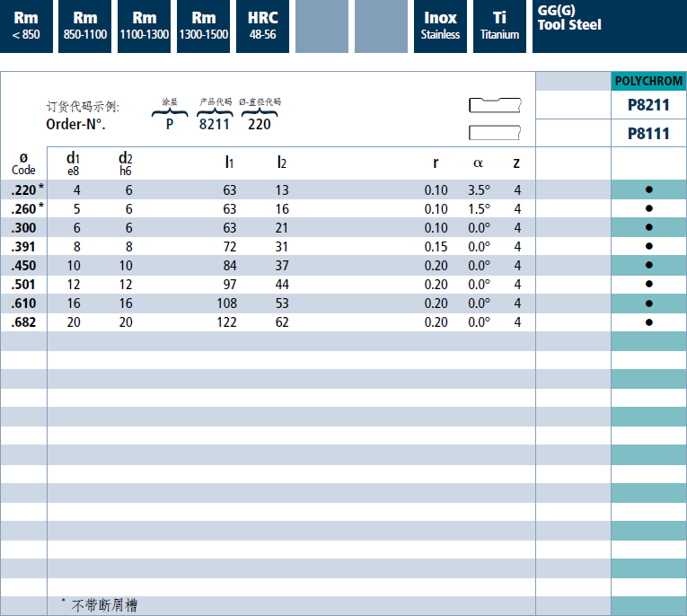
Task: Select code .610 row label
Action: (x=23, y=304)
